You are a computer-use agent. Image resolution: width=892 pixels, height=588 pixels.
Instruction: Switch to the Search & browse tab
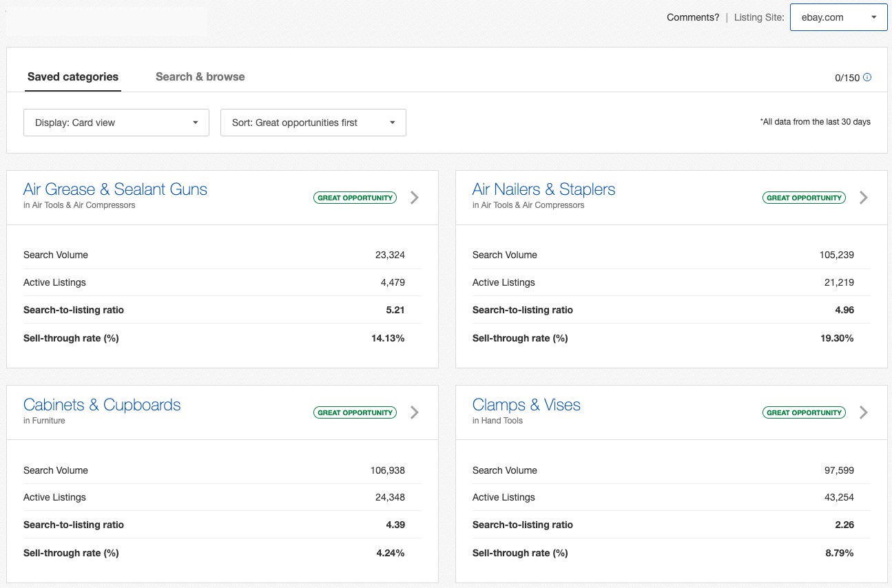coord(200,76)
